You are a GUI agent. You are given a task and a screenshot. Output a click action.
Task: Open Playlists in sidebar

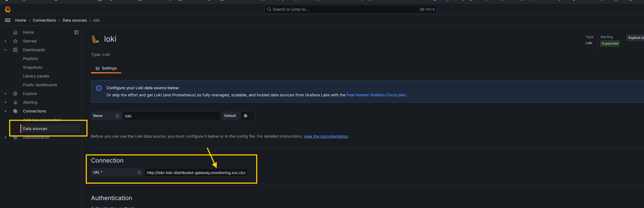pos(30,59)
